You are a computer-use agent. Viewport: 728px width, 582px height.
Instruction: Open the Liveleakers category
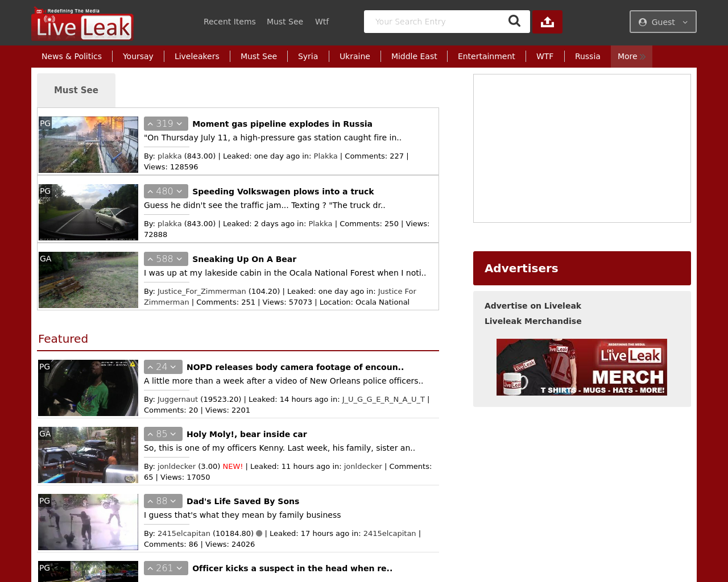point(197,56)
